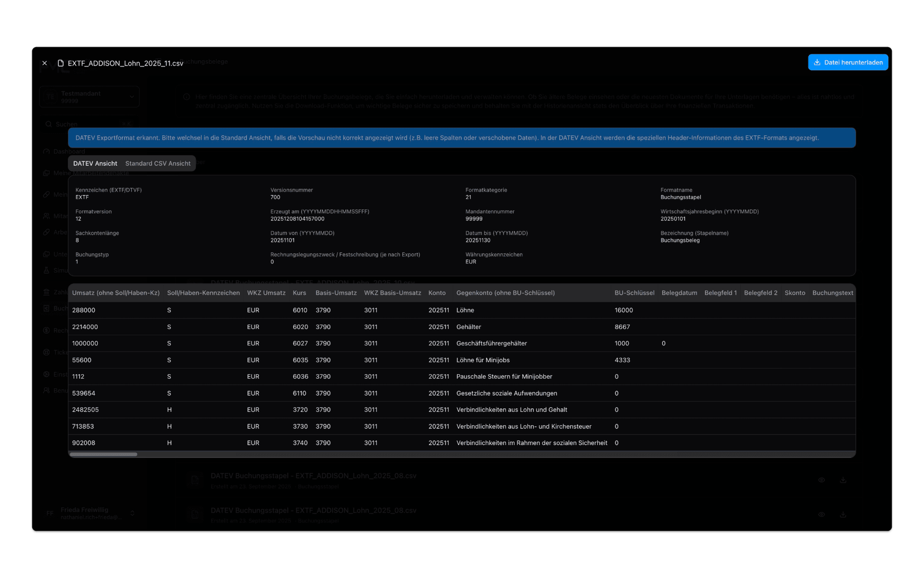Click Buchungstext column header
The height and width of the screenshot is (578, 924).
click(x=833, y=293)
